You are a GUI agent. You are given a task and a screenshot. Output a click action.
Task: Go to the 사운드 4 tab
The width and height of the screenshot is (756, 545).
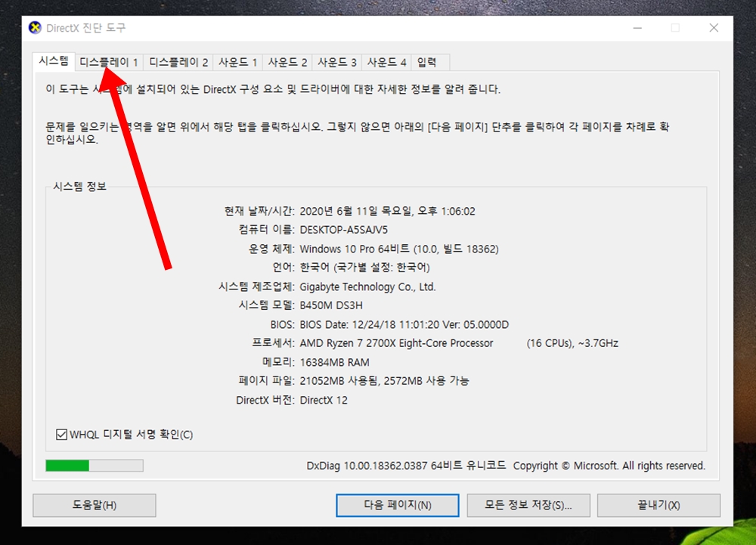click(386, 62)
